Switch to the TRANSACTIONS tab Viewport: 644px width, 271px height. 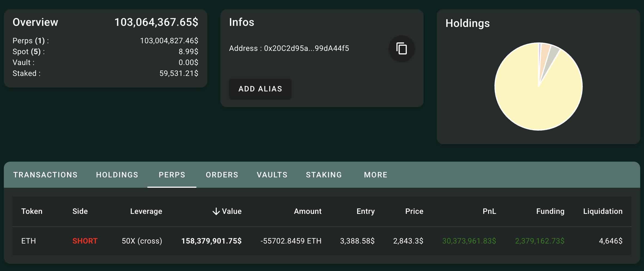point(45,175)
